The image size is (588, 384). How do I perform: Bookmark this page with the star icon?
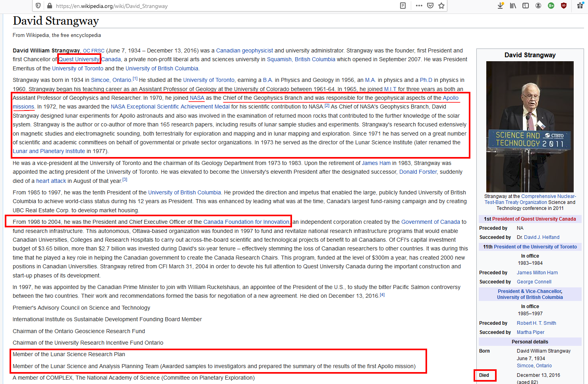[x=441, y=6]
